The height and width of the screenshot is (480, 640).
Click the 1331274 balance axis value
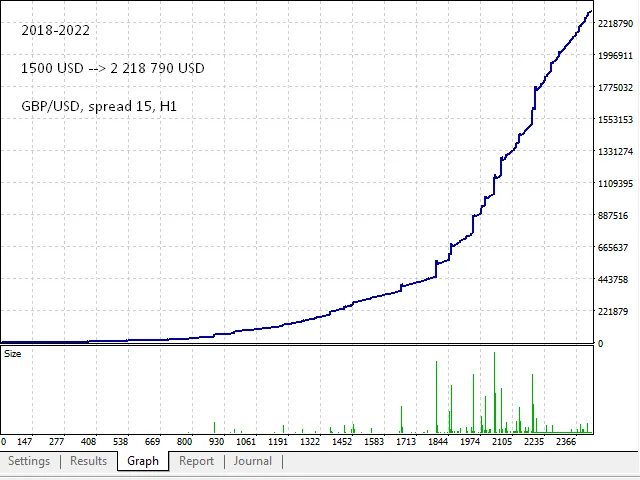coord(616,151)
